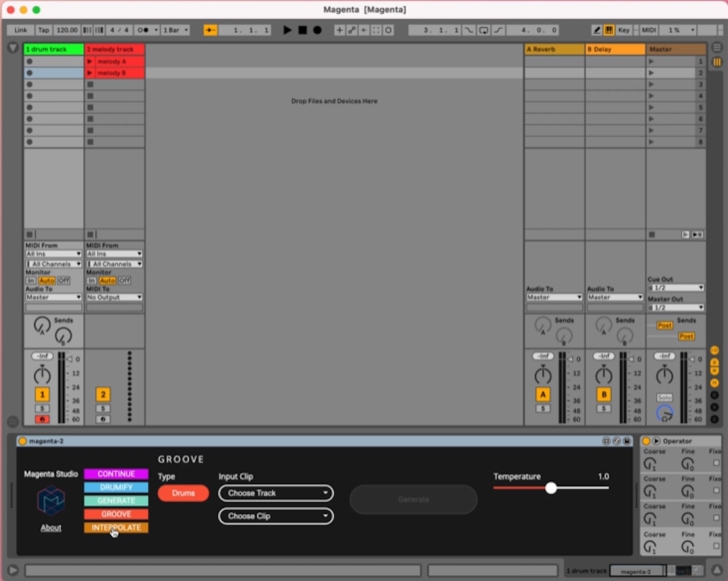Start playback with the Play button

click(x=287, y=30)
